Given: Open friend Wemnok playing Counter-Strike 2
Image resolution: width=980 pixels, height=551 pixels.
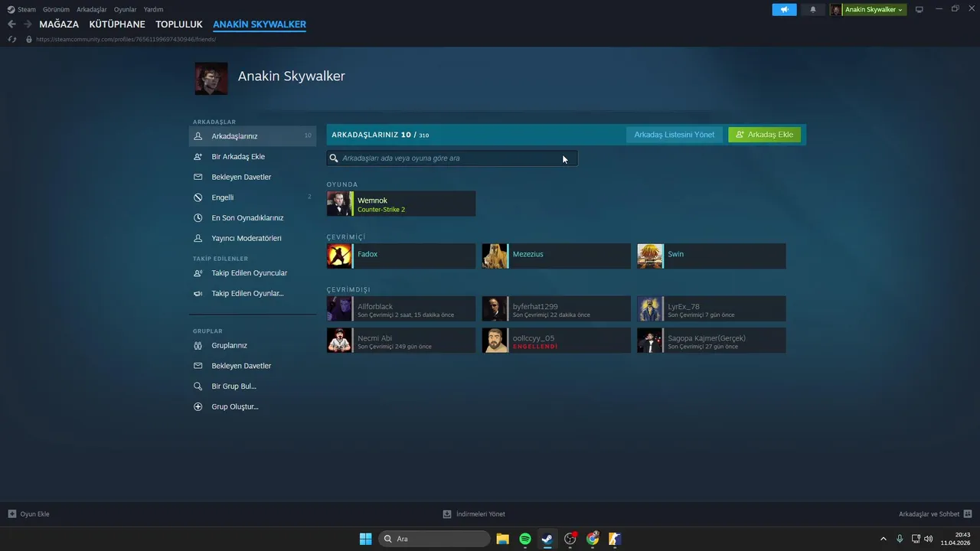Looking at the screenshot, I should click(401, 204).
